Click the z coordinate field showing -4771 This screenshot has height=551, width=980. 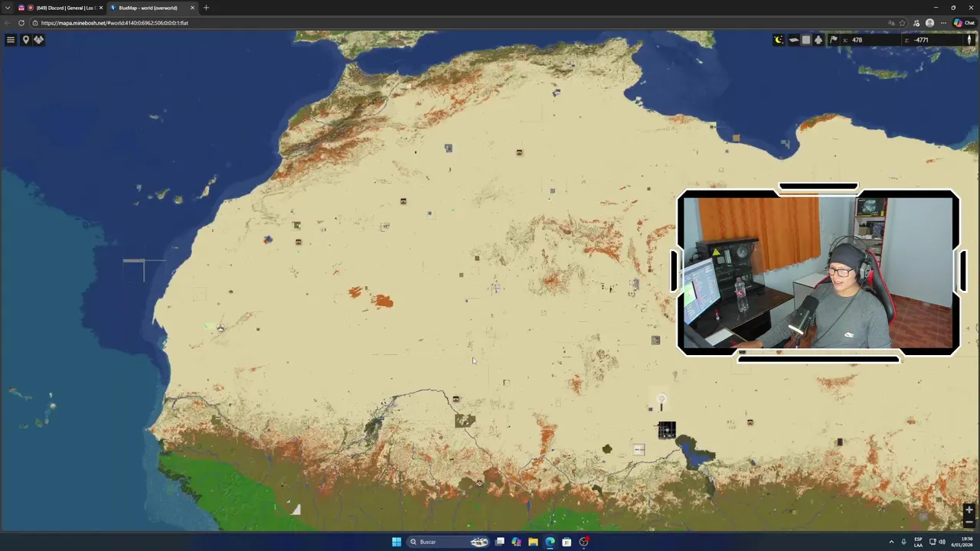click(930, 40)
